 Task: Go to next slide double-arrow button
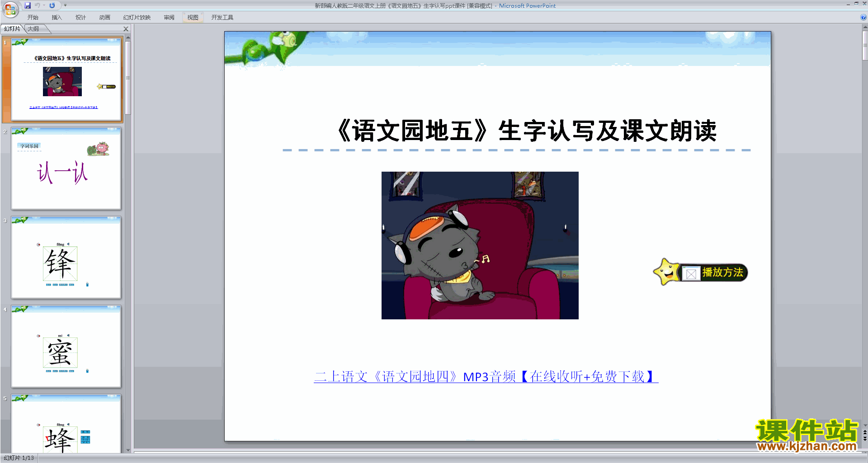click(865, 439)
